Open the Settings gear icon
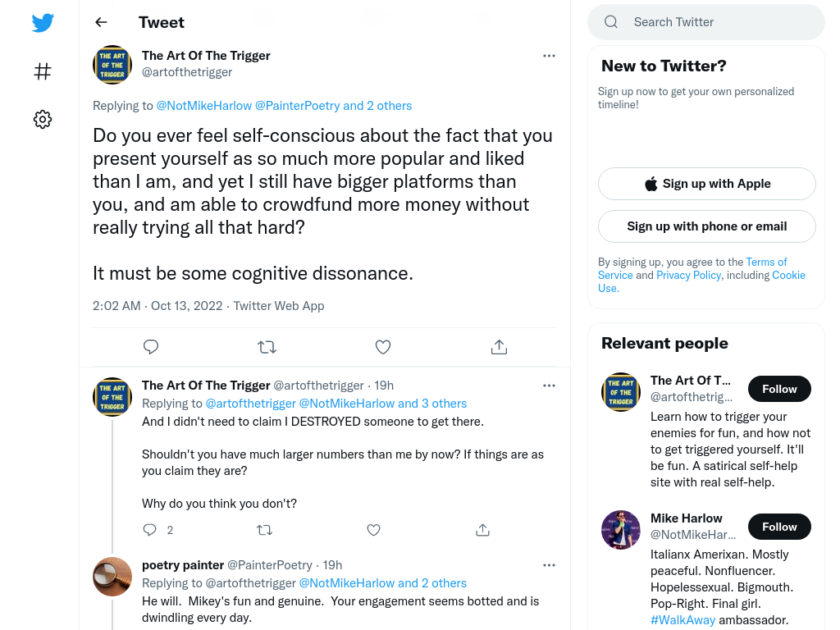Screen dimensions: 840x630 [x=43, y=119]
